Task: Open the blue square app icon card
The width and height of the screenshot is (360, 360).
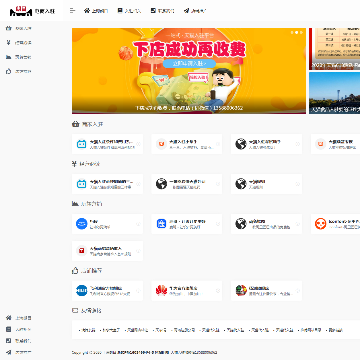Action: (187, 224)
